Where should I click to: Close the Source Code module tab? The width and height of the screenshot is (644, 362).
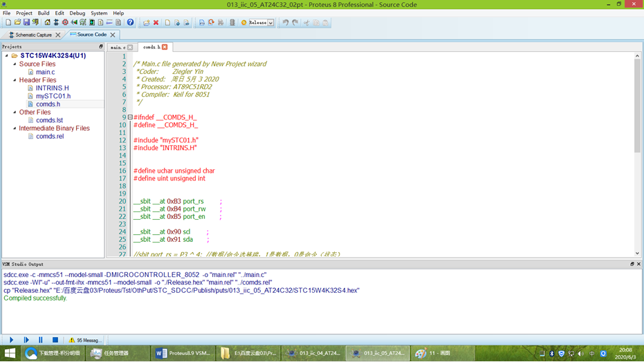point(113,35)
